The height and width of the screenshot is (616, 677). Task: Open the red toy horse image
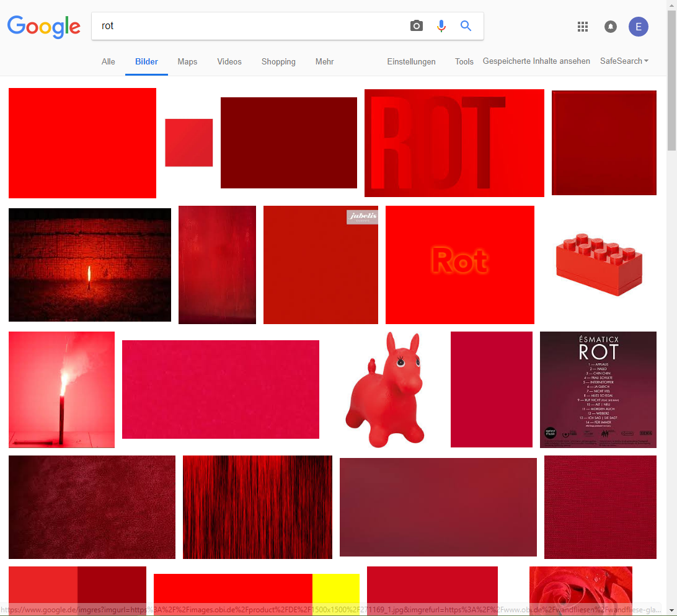(386, 390)
